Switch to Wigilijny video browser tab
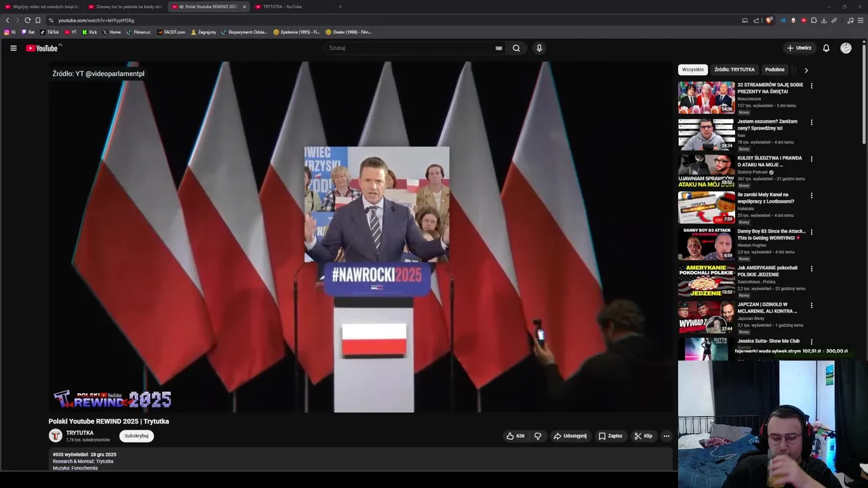 [x=41, y=7]
